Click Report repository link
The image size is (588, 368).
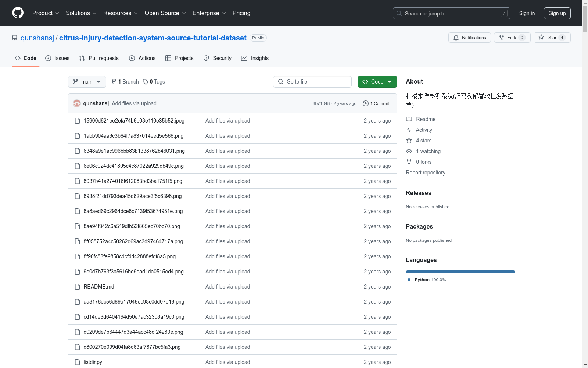pos(426,173)
